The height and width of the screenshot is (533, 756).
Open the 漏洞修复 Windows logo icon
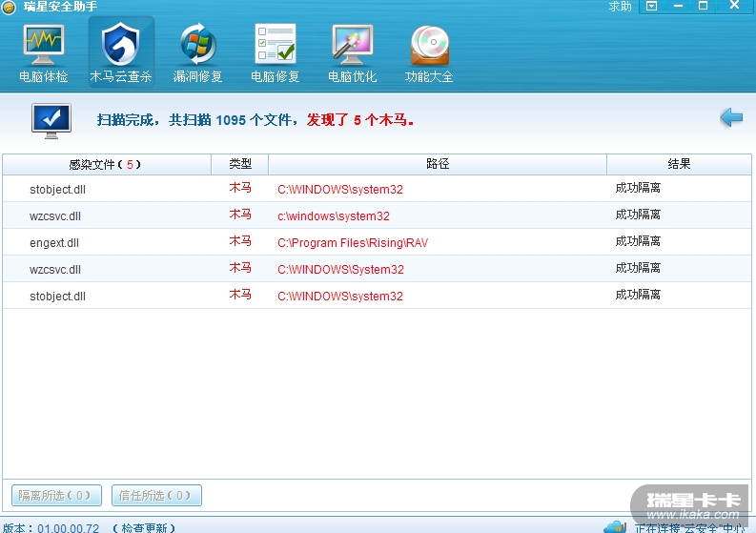pos(197,45)
